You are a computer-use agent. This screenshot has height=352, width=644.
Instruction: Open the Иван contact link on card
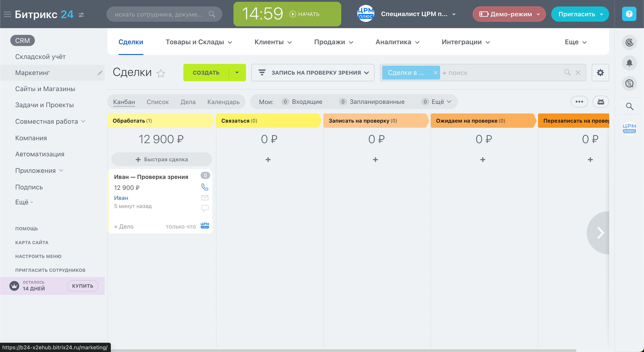tap(121, 198)
